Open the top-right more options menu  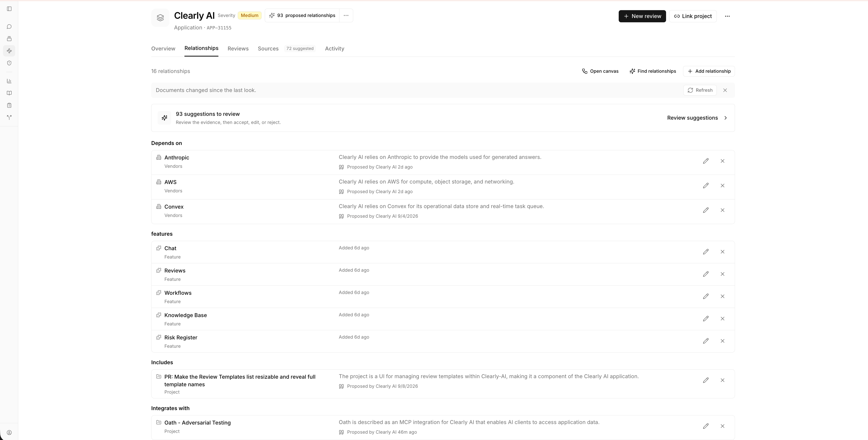[x=727, y=16]
